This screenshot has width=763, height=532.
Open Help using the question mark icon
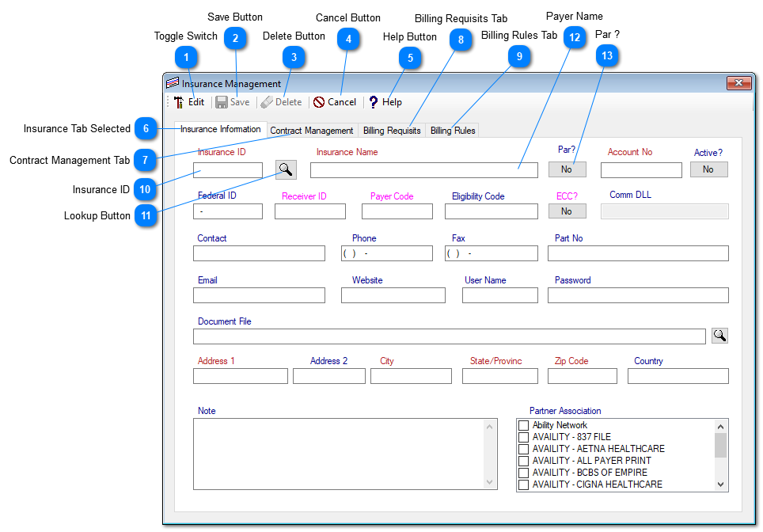pyautogui.click(x=372, y=101)
